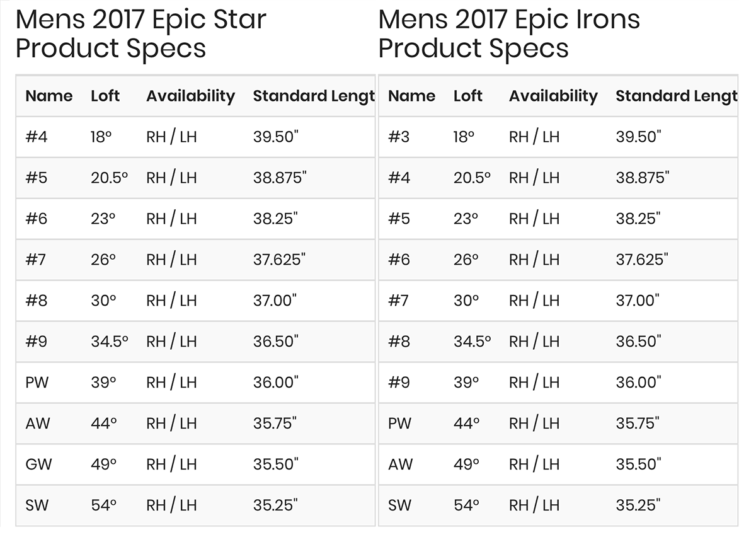
Task: Click 35.25" length in Epic Irons SW row
Action: tap(638, 505)
